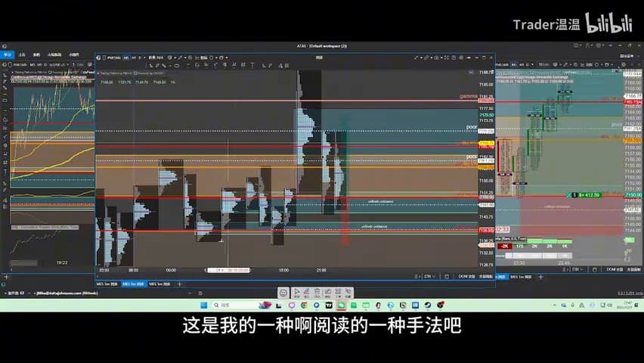Select pen tool on floating annotation toolbar

[306, 293]
